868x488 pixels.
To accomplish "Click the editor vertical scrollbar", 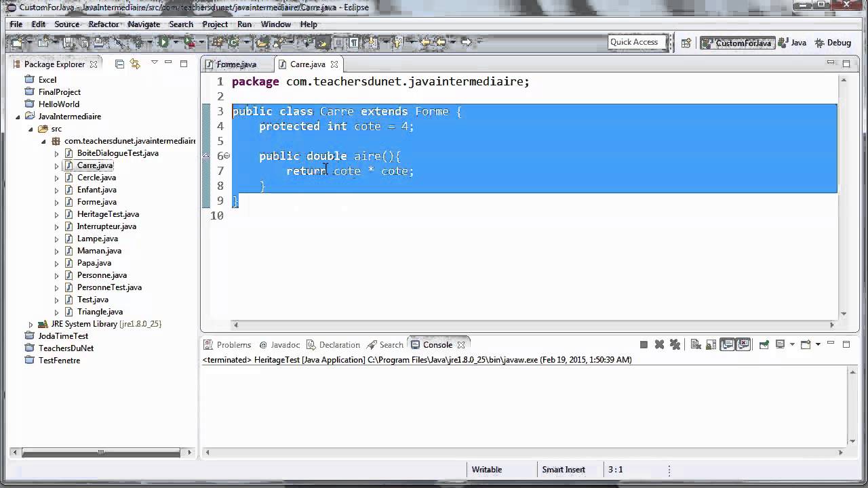I will (x=844, y=197).
